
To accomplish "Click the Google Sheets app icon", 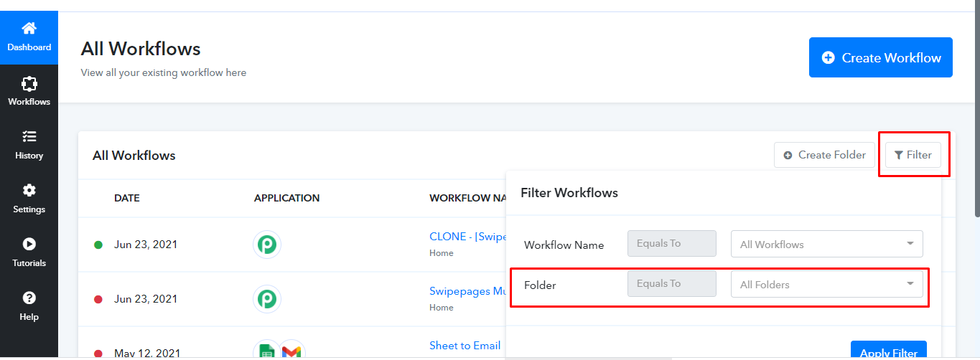I will pyautogui.click(x=266, y=351).
